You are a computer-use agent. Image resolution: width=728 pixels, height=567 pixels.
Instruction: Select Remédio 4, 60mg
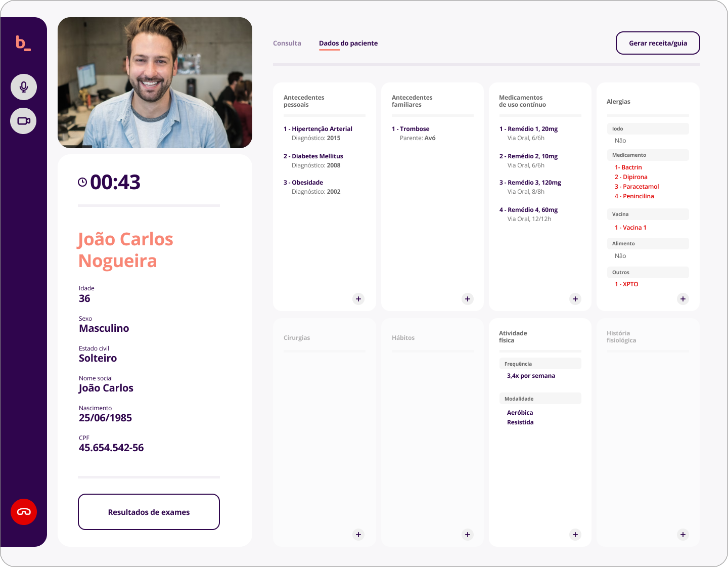(x=529, y=210)
